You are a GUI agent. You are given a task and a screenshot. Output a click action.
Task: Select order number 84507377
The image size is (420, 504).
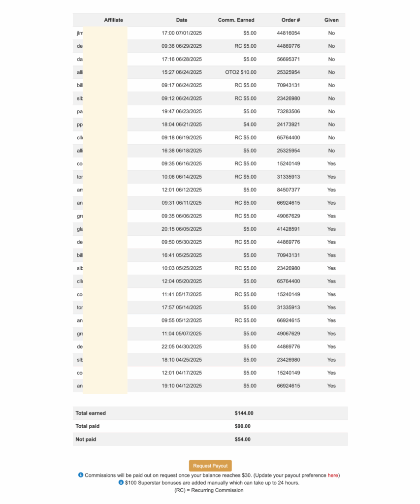[x=289, y=190]
